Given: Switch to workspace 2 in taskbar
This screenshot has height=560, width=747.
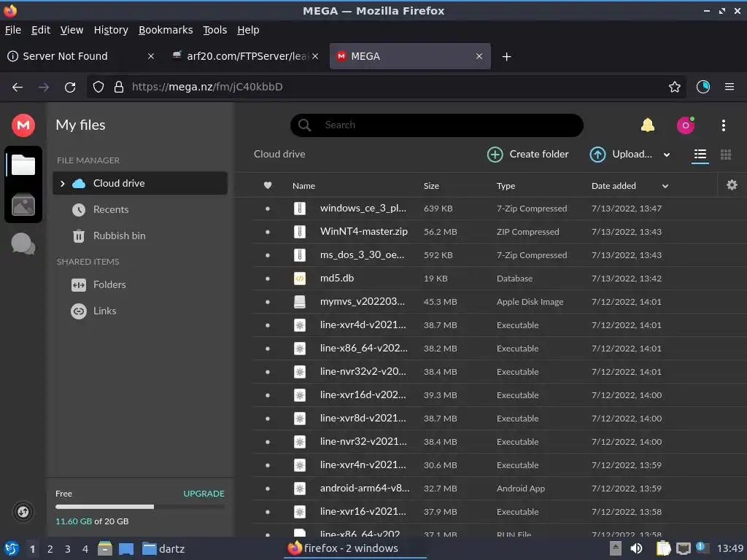Looking at the screenshot, I should 50,549.
